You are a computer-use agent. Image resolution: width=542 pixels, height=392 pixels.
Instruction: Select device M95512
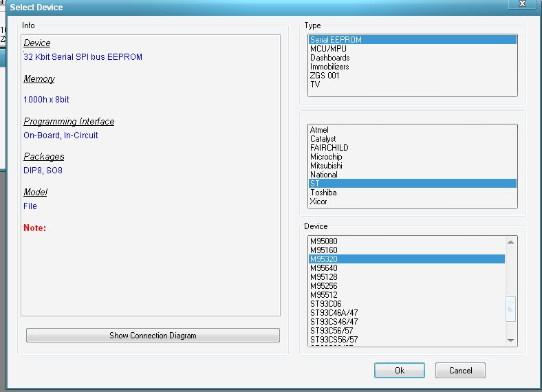tap(406, 295)
